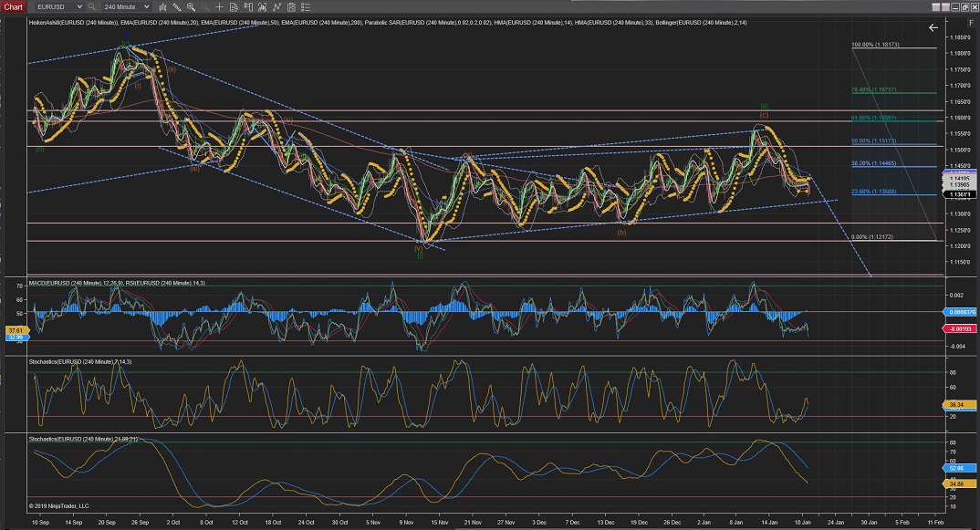Open the chart style bars icon
This screenshot has height=530, width=980.
click(x=162, y=7)
